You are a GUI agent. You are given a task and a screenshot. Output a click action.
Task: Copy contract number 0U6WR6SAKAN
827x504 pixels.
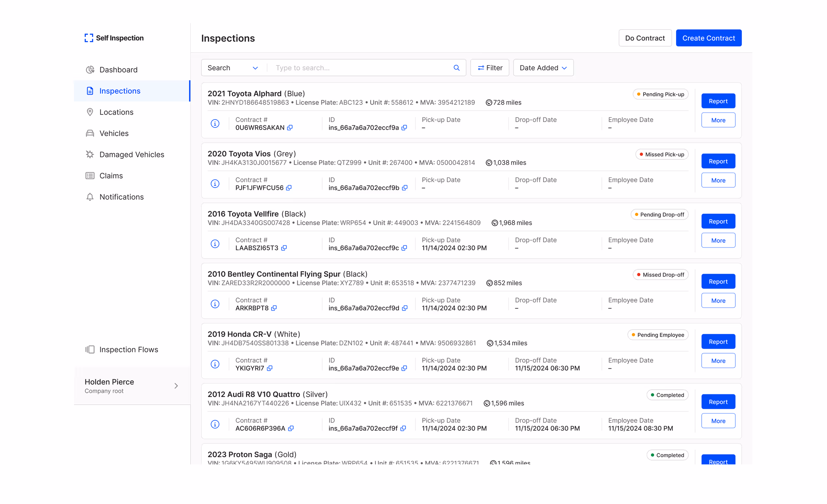290,128
